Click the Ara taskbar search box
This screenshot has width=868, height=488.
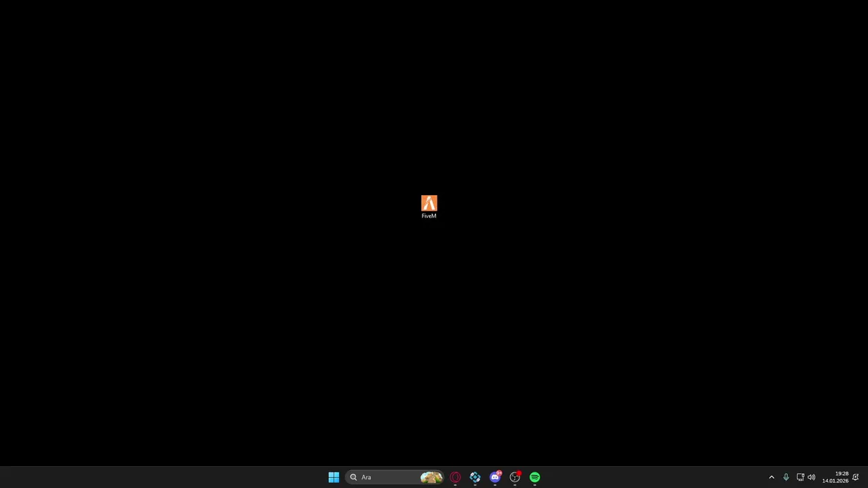pos(395,477)
